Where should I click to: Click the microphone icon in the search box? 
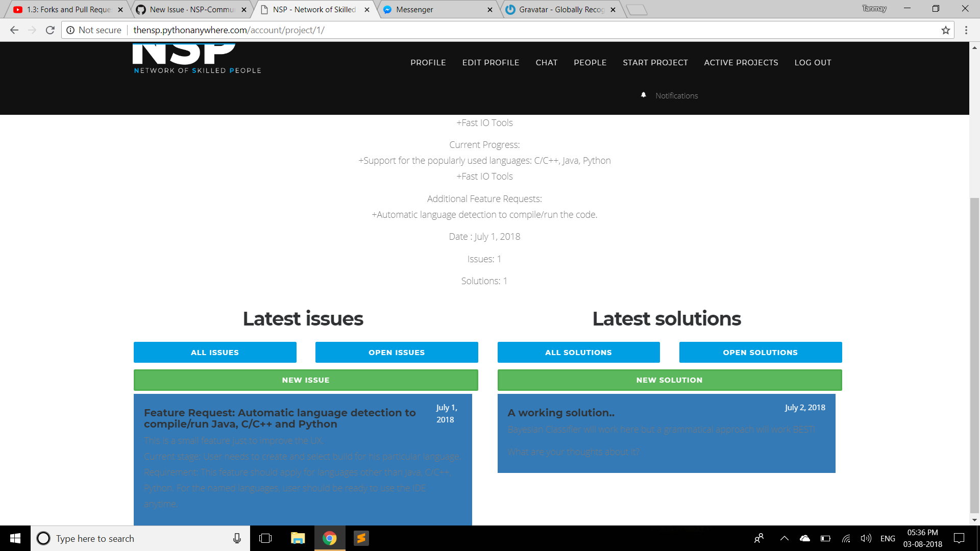coord(237,538)
